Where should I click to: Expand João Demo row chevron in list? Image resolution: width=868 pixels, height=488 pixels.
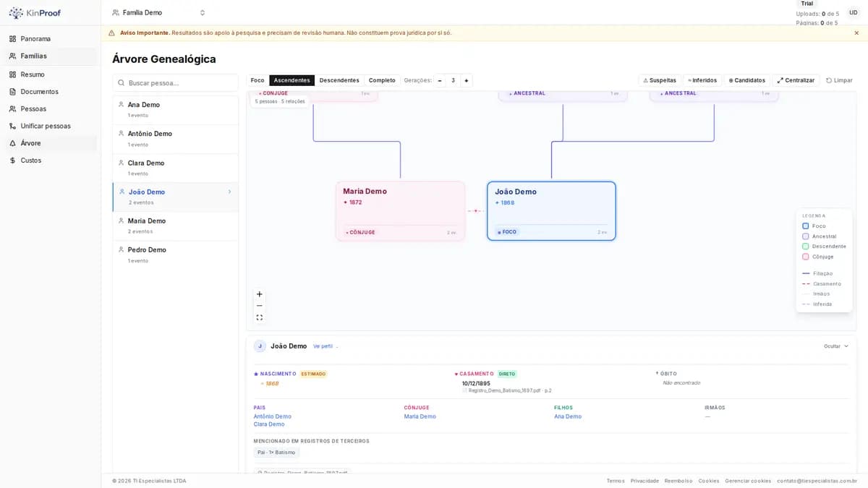pos(230,192)
